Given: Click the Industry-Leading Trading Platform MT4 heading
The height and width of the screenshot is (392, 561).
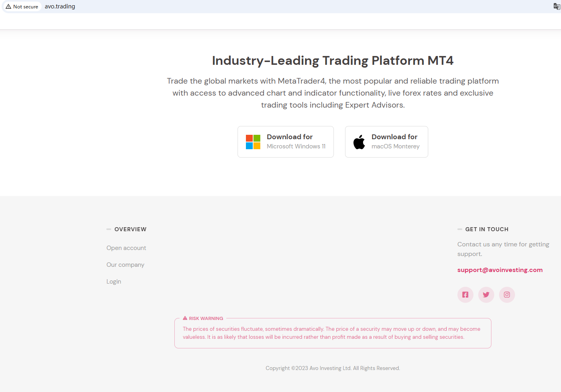Looking at the screenshot, I should [333, 60].
